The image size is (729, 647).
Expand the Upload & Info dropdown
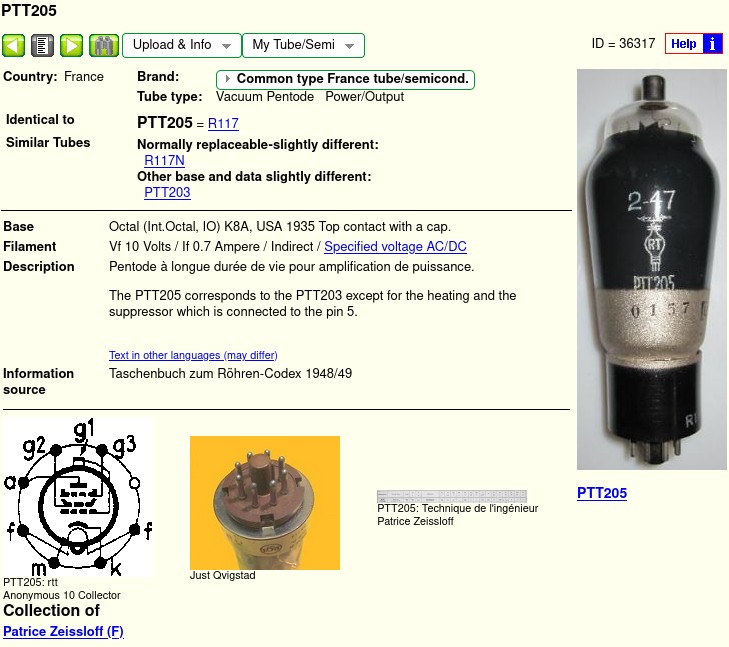coord(182,45)
